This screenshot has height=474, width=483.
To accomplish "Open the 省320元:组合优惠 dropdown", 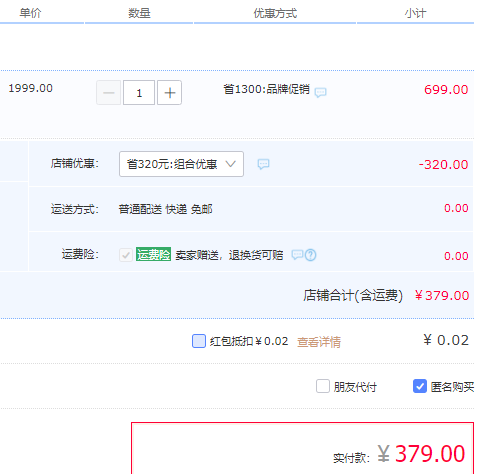I will pyautogui.click(x=181, y=164).
